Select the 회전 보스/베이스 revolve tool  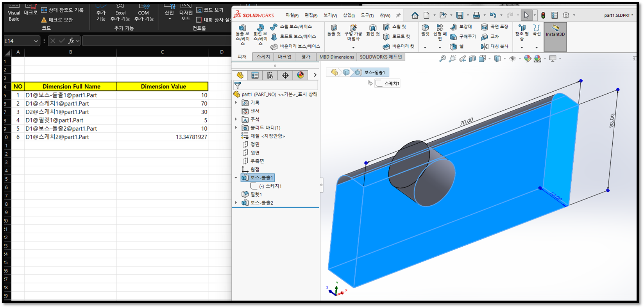260,34
